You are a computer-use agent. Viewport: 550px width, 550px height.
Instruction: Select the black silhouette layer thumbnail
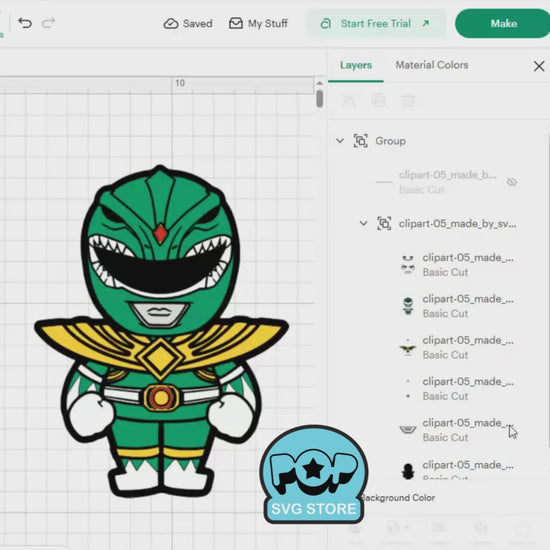point(408,471)
